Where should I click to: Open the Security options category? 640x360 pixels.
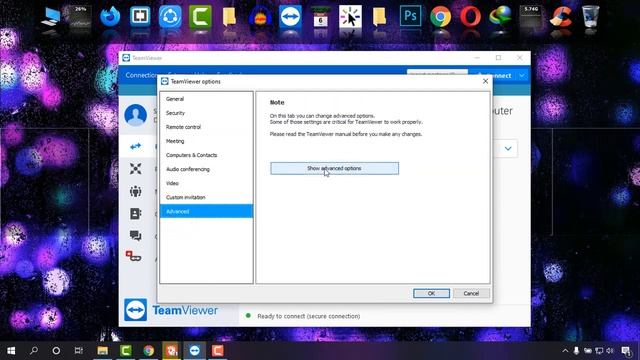point(206,113)
